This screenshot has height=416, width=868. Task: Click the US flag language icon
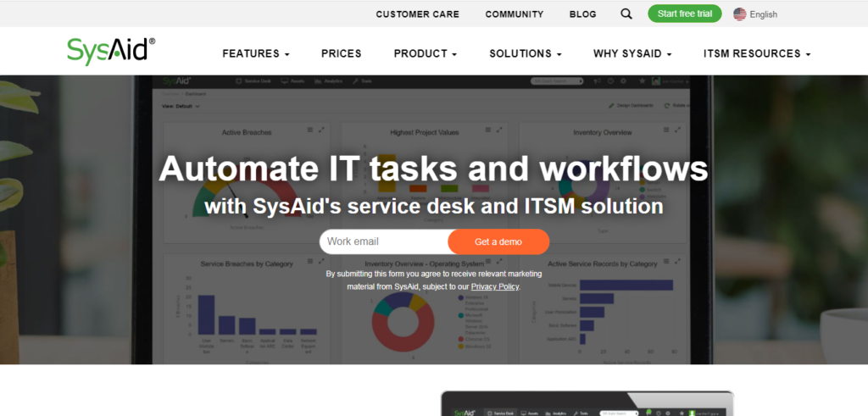coord(740,14)
